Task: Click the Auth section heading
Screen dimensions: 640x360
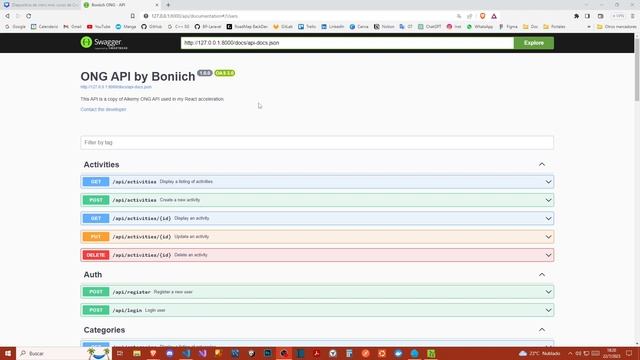Action: pyautogui.click(x=93, y=275)
